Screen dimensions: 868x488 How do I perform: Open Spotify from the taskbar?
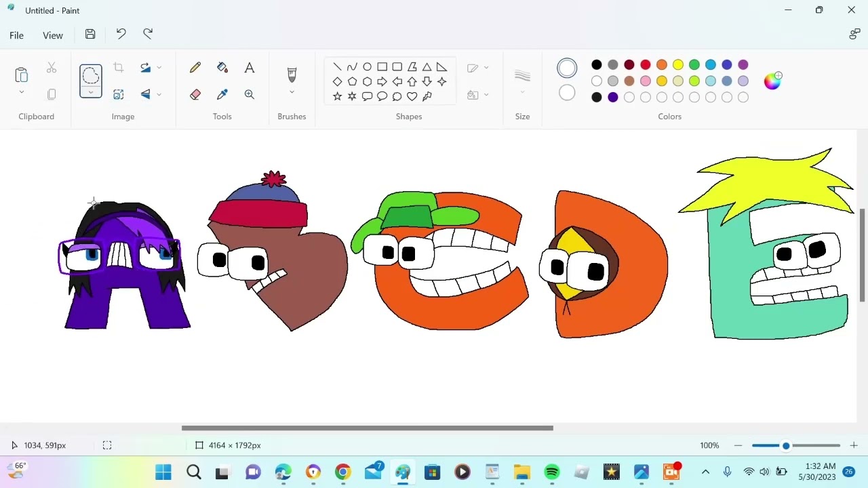coord(552,472)
